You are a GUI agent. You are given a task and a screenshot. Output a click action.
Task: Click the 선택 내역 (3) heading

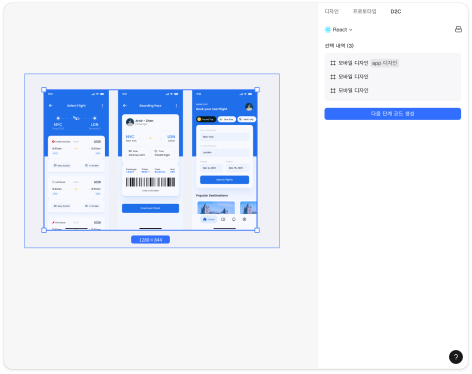tap(339, 46)
